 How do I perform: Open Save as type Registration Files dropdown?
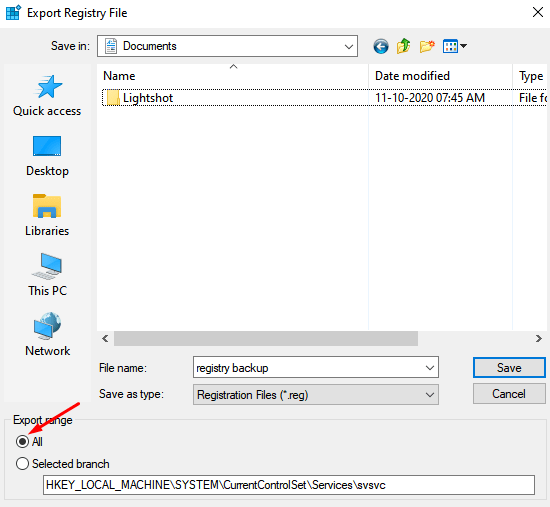tap(430, 395)
